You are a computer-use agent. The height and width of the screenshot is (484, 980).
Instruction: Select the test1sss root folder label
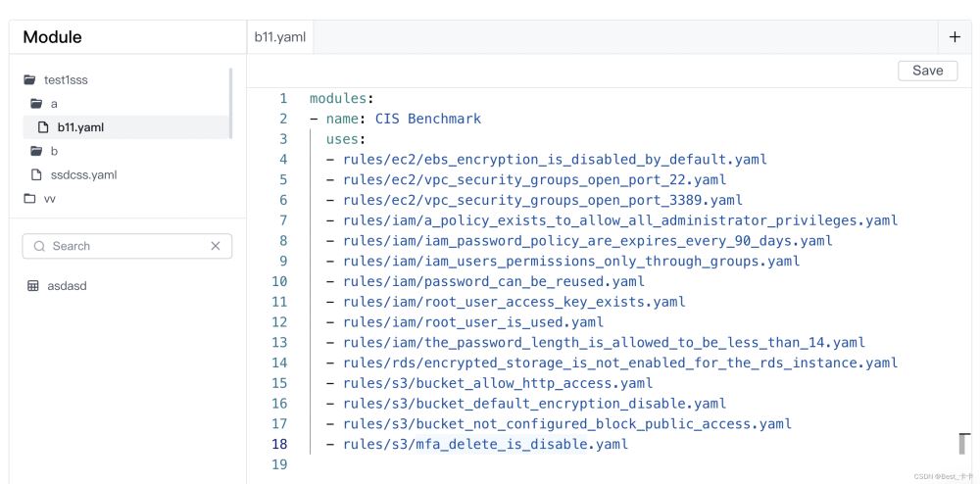[x=66, y=80]
